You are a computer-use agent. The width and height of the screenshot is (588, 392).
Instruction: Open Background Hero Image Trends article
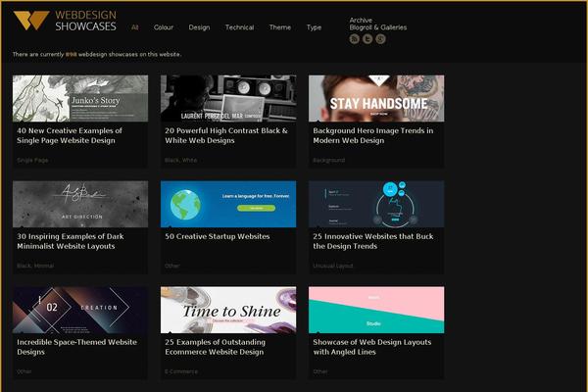pos(373,135)
